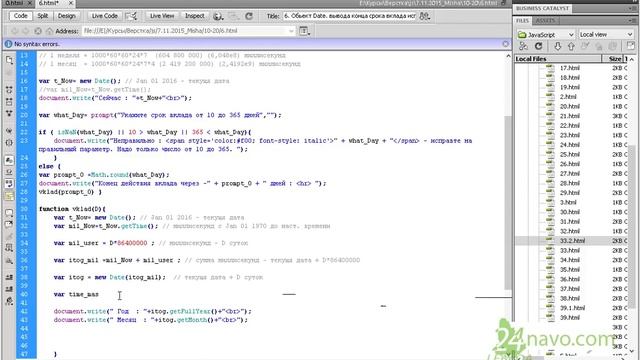Click the File Management icon after Title field

[425, 16]
